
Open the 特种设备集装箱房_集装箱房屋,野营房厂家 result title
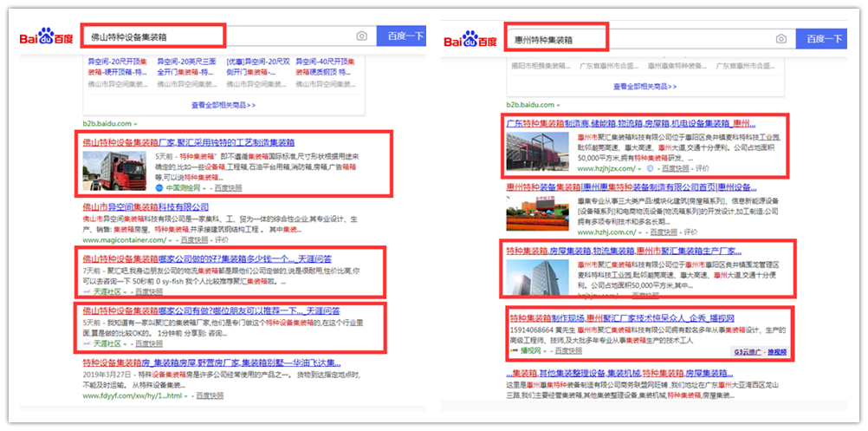211,362
